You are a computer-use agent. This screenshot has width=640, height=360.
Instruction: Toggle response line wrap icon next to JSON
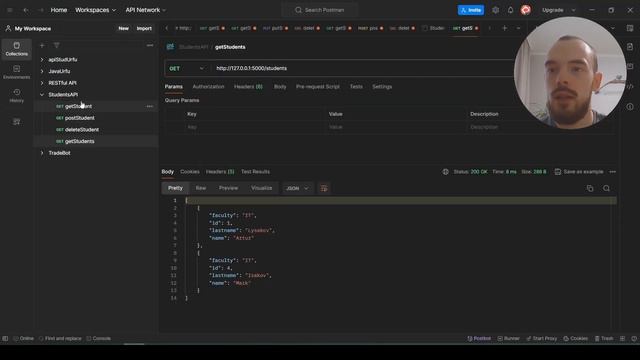click(x=324, y=188)
